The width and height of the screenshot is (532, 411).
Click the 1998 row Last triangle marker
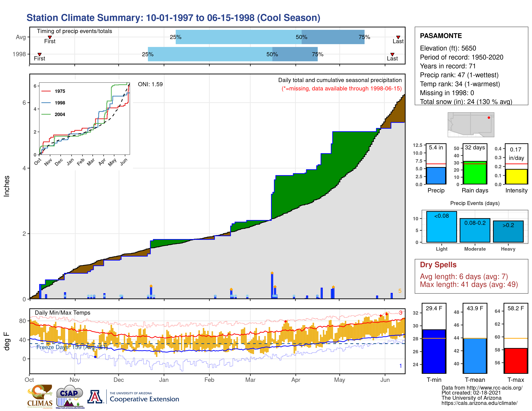click(x=392, y=54)
